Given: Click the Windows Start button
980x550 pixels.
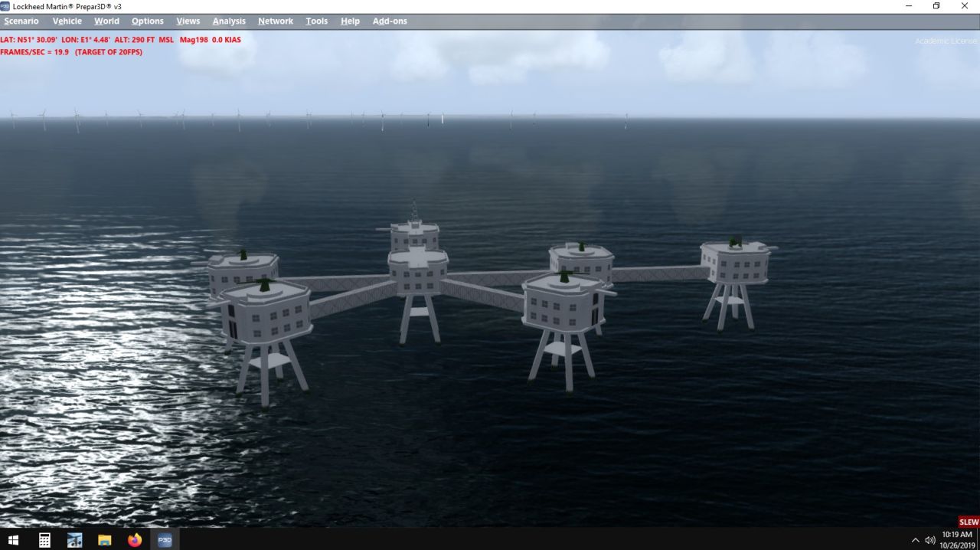Looking at the screenshot, I should pyautogui.click(x=14, y=540).
